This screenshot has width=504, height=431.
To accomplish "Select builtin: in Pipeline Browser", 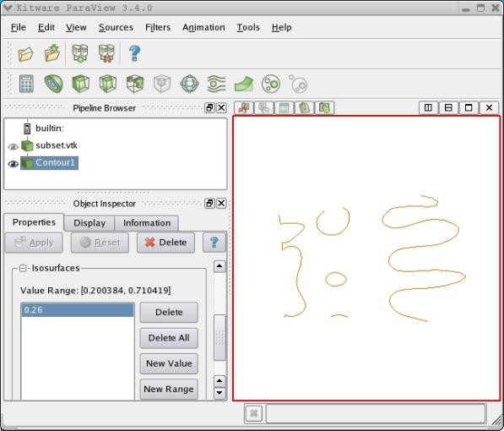I will click(50, 128).
